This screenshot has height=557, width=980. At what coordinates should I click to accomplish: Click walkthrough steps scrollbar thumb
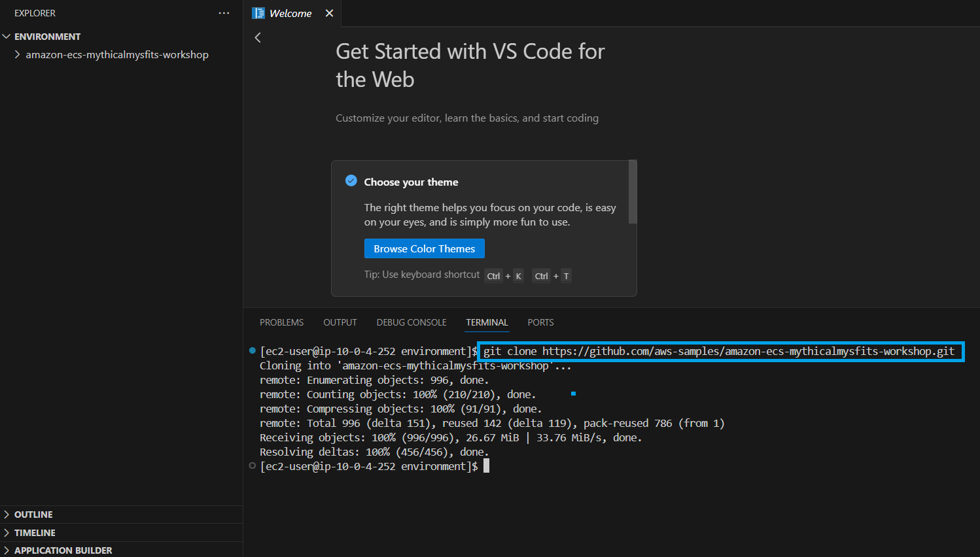click(633, 192)
